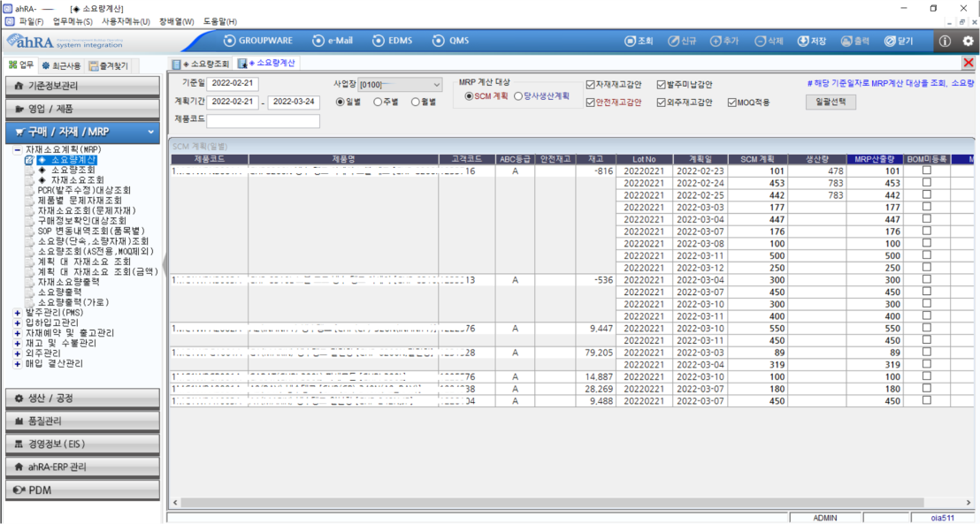Expand 발주관리(PMS) tree node
The width and height of the screenshot is (980, 524).
click(x=18, y=313)
